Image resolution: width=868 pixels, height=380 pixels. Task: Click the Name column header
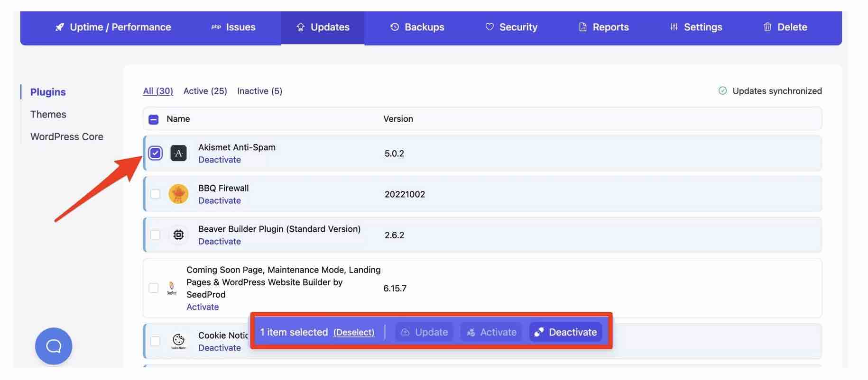point(178,119)
